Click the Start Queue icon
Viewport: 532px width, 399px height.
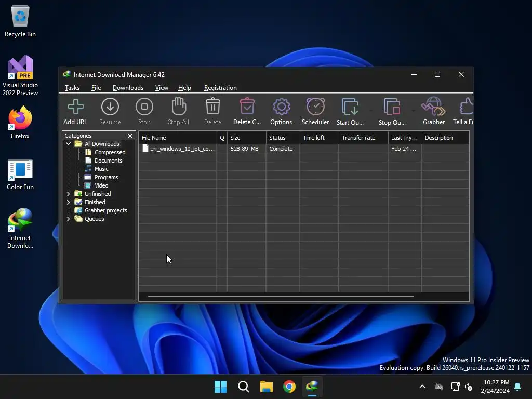350,107
